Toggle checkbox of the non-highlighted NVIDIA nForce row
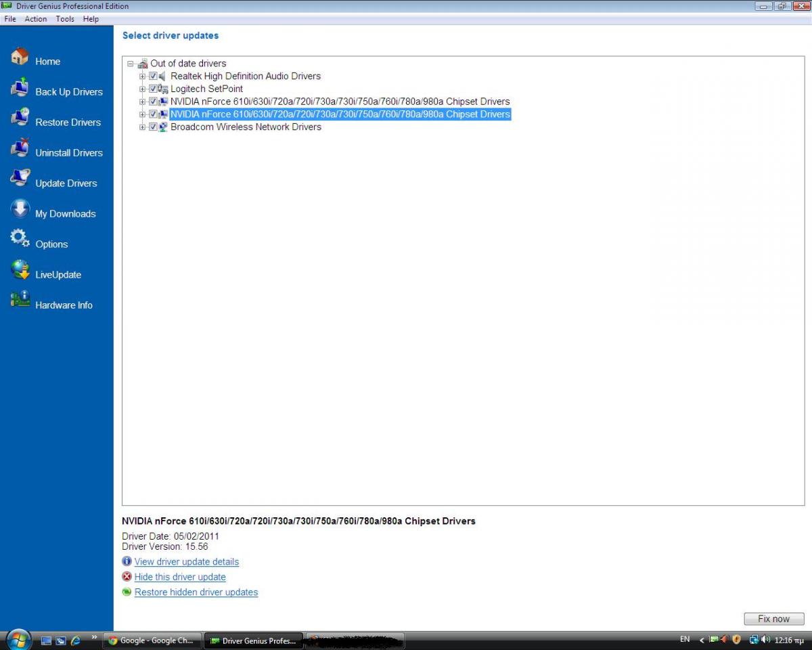This screenshot has width=812, height=650. [x=153, y=102]
